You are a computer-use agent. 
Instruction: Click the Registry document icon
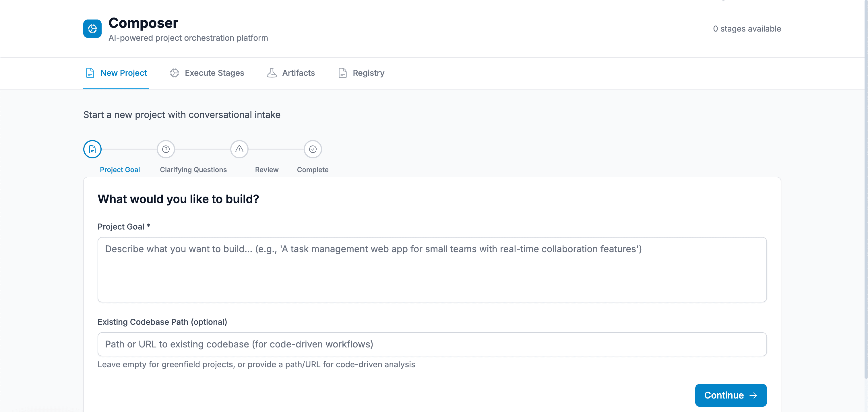[x=342, y=73]
